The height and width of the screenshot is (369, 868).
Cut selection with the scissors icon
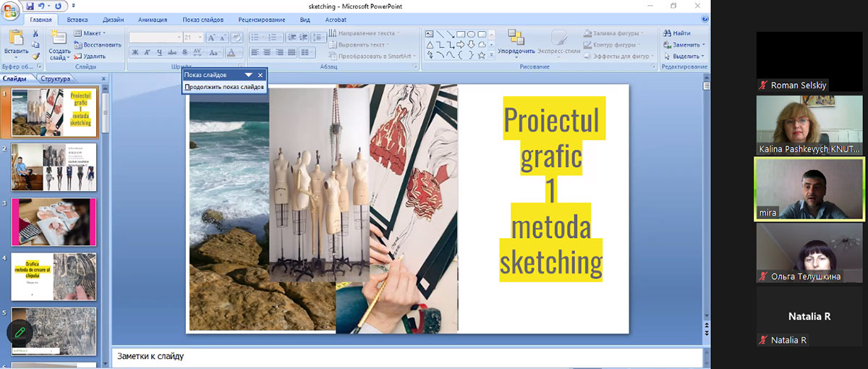(35, 33)
